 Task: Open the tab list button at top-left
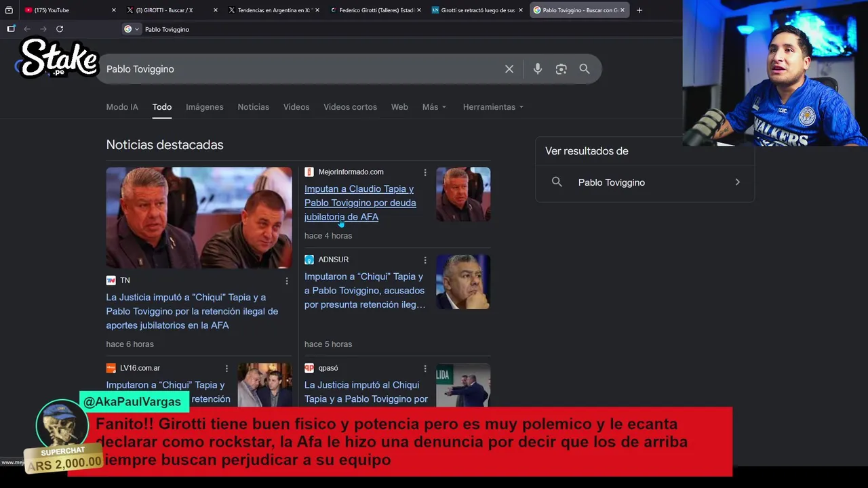tap(9, 10)
